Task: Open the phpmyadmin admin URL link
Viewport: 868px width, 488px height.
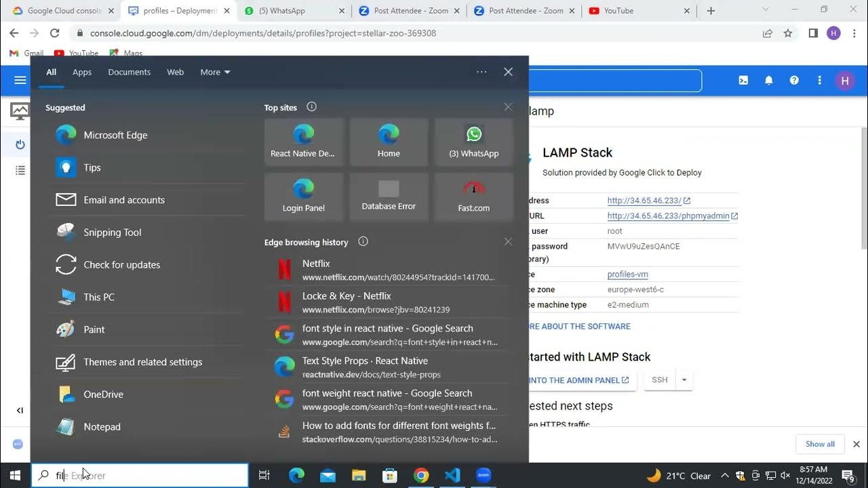Action: pos(672,216)
